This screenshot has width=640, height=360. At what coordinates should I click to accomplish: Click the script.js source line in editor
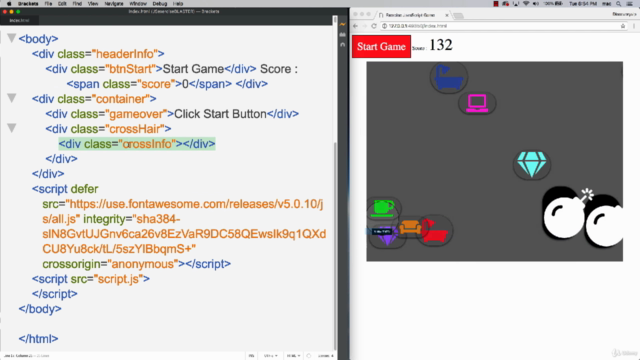91,279
